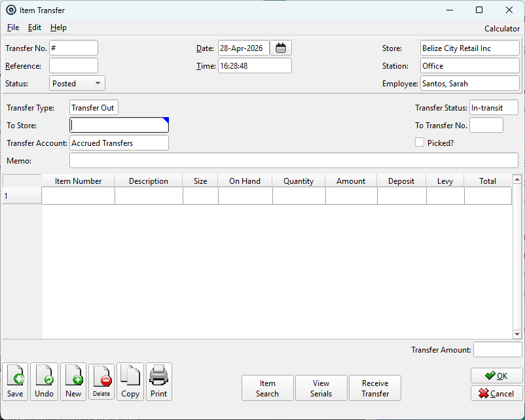
Task: Confirm with the OK button
Action: point(496,376)
